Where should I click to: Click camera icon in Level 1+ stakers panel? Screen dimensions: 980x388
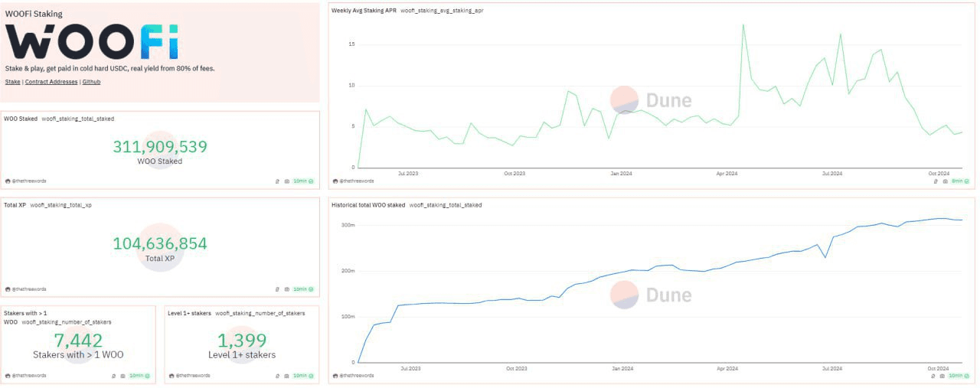tap(287, 376)
